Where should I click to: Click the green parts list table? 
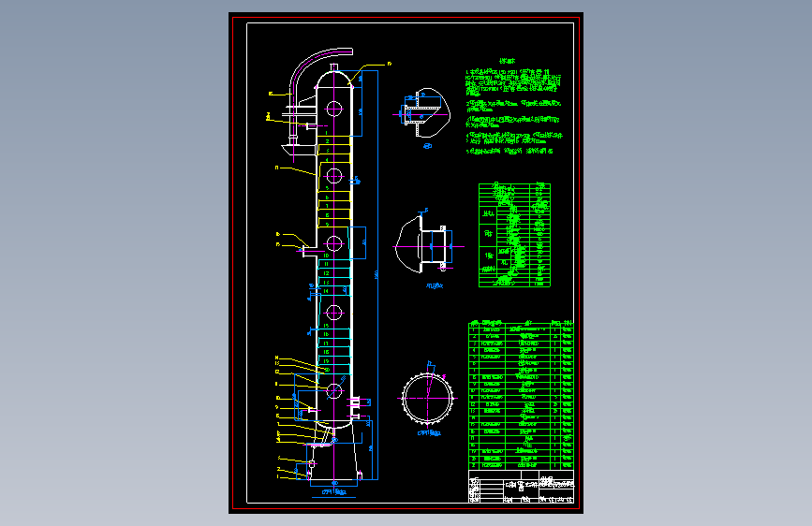(521, 395)
